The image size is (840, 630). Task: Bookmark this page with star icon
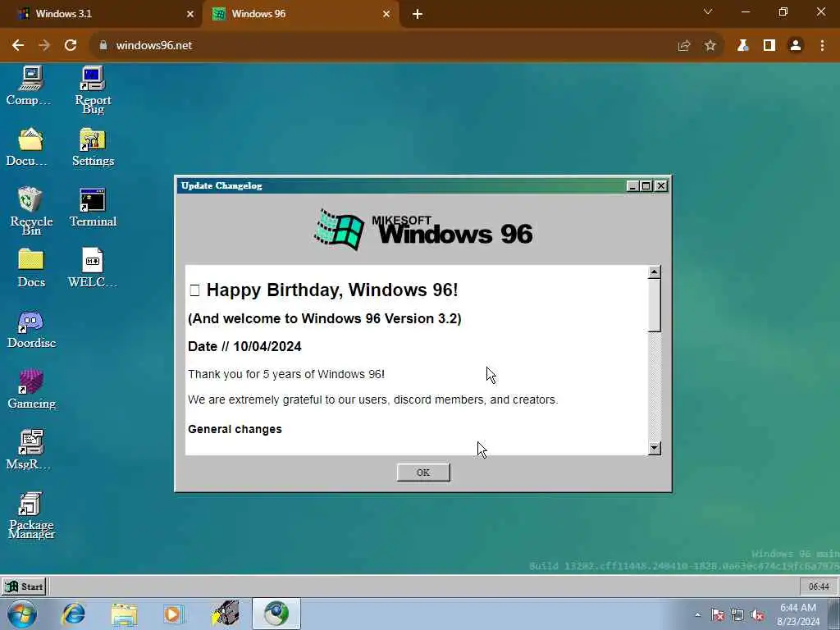tap(710, 46)
